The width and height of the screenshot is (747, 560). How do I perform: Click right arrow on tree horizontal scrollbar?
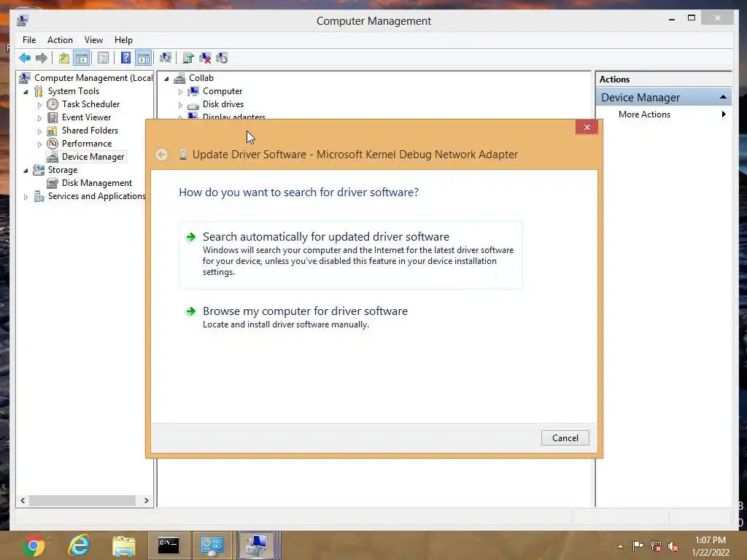point(146,500)
